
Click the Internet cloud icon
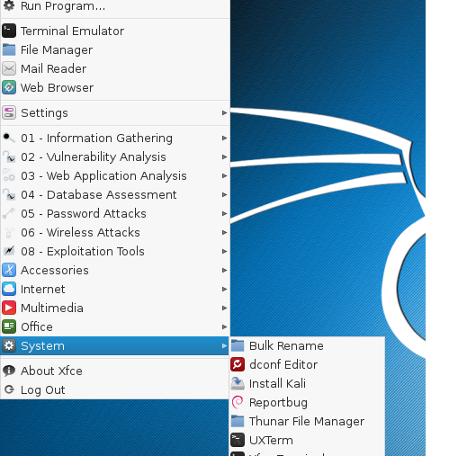pyautogui.click(x=9, y=289)
